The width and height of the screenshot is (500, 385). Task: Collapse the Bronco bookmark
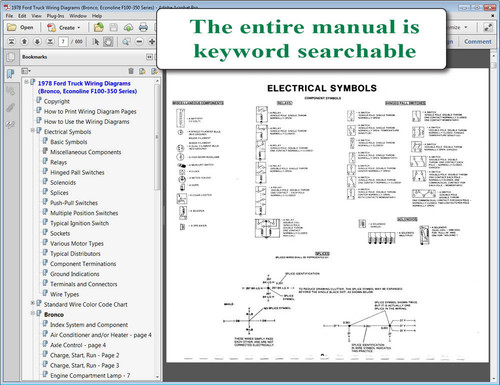point(33,313)
